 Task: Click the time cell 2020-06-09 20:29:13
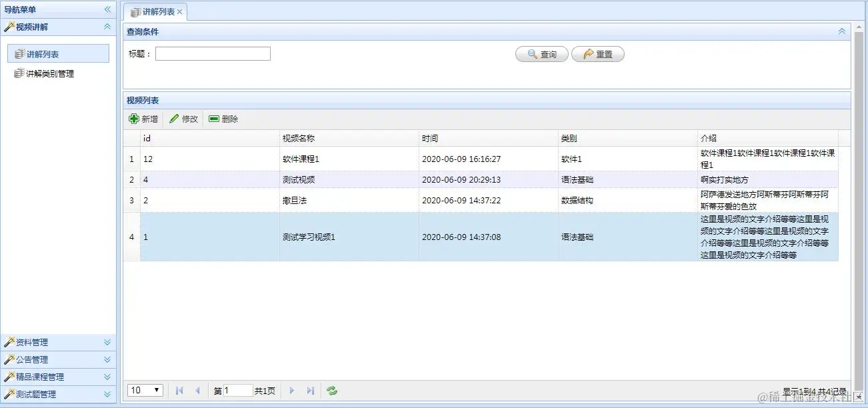489,180
